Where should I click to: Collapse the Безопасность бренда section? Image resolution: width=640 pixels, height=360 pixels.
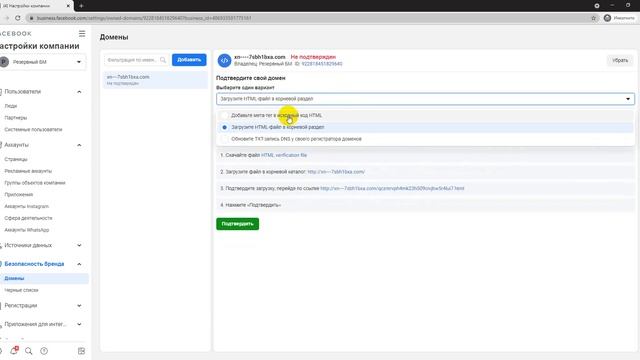[x=79, y=264]
